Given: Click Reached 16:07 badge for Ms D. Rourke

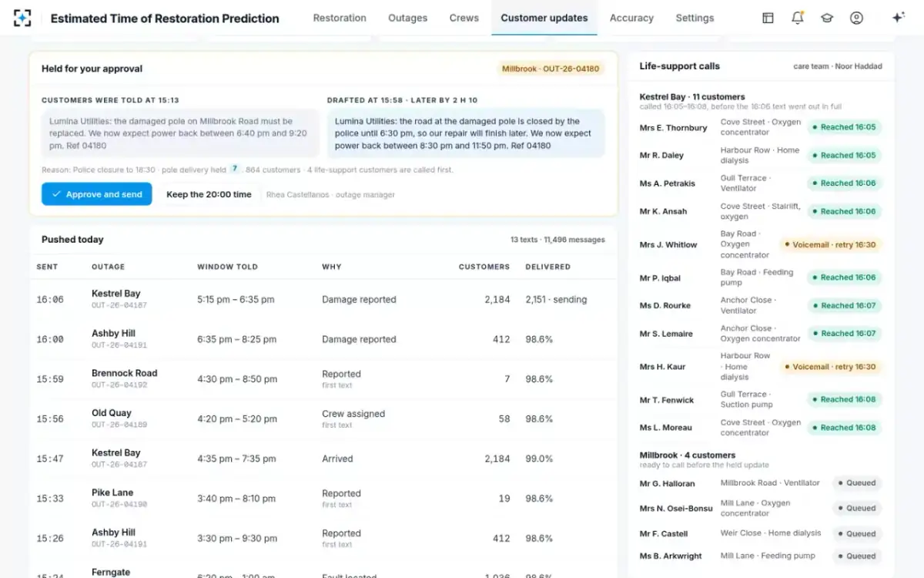Looking at the screenshot, I should pyautogui.click(x=844, y=305).
